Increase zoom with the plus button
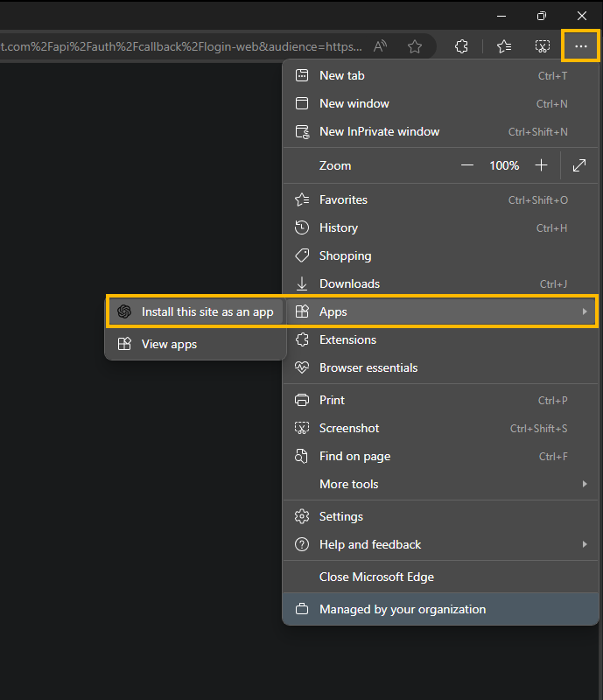This screenshot has height=700, width=603. coord(542,165)
